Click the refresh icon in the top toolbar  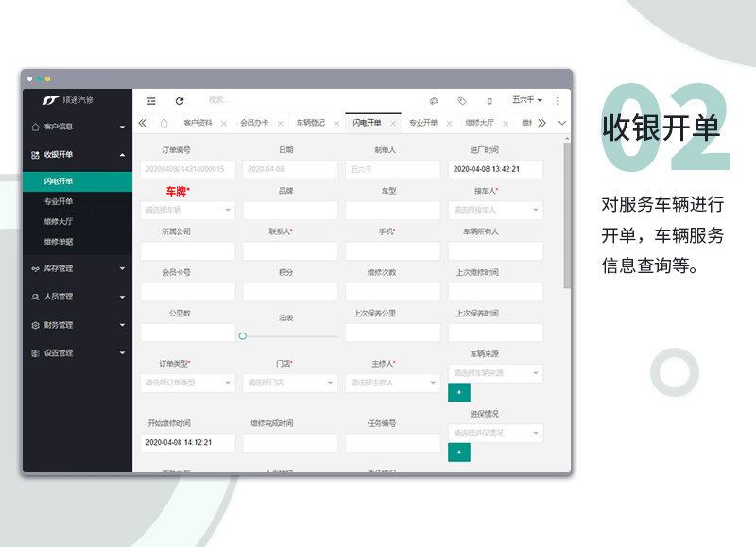coord(180,100)
